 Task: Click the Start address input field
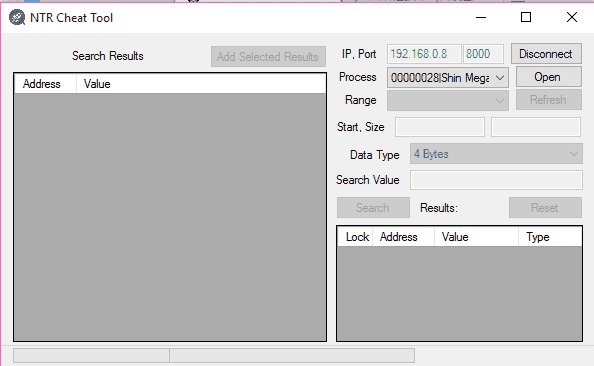tap(440, 127)
